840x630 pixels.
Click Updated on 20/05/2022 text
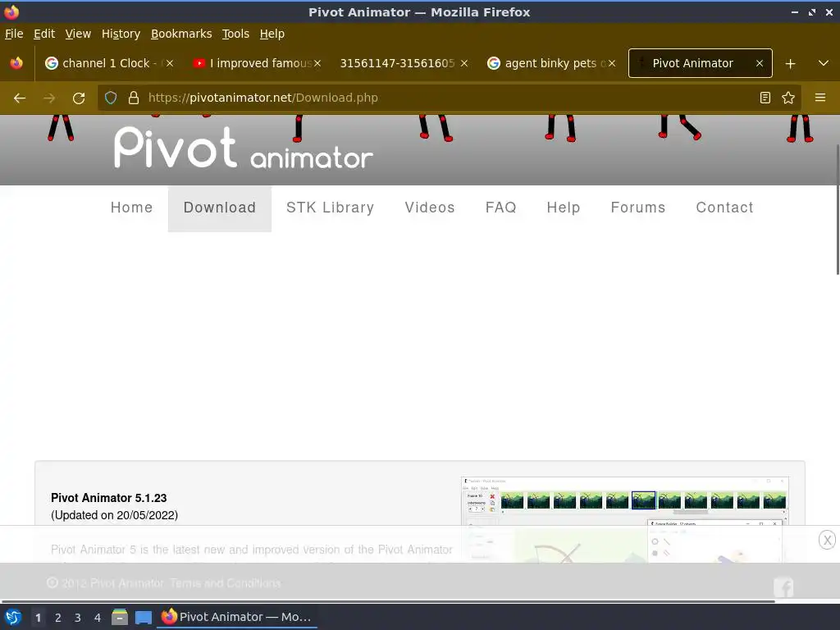tap(114, 515)
